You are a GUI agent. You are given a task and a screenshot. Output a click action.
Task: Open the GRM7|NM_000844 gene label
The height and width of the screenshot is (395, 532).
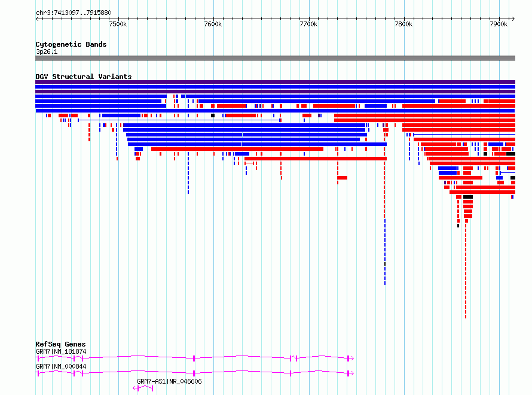click(61, 366)
